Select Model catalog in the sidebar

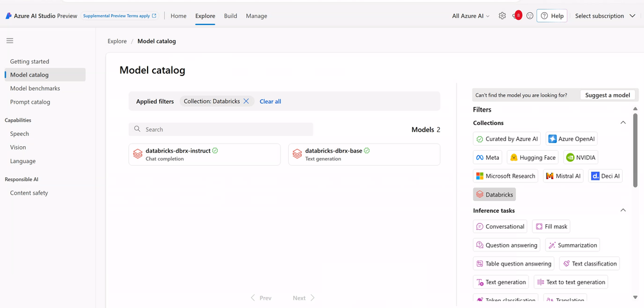[45, 75]
